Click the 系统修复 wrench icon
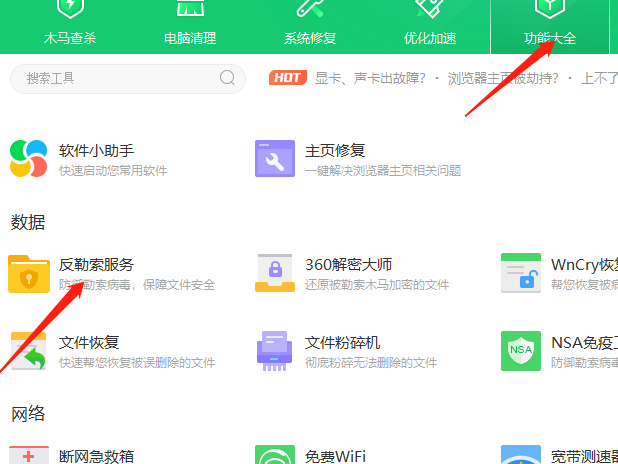The height and width of the screenshot is (464, 618). coord(310,8)
